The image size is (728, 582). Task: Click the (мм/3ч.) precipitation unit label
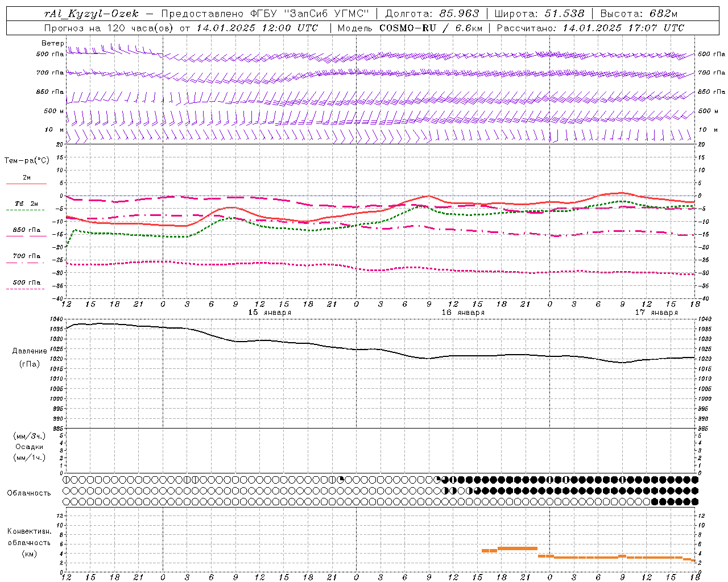click(30, 436)
